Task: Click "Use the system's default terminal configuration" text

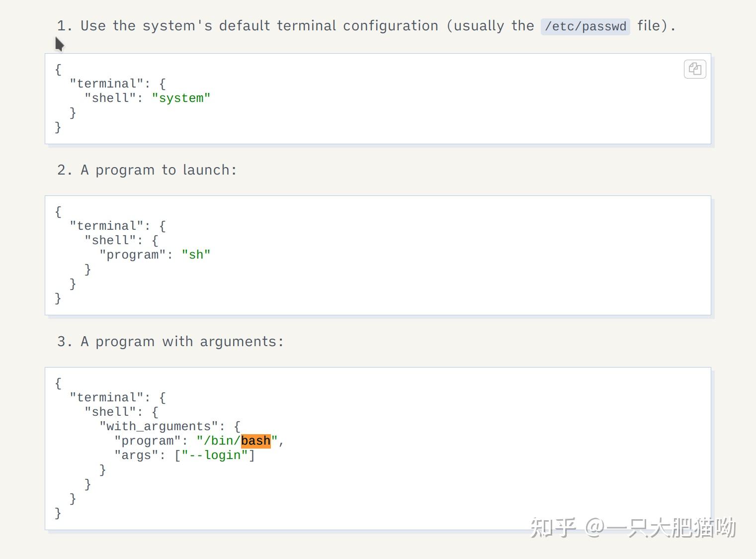Action: coord(259,26)
